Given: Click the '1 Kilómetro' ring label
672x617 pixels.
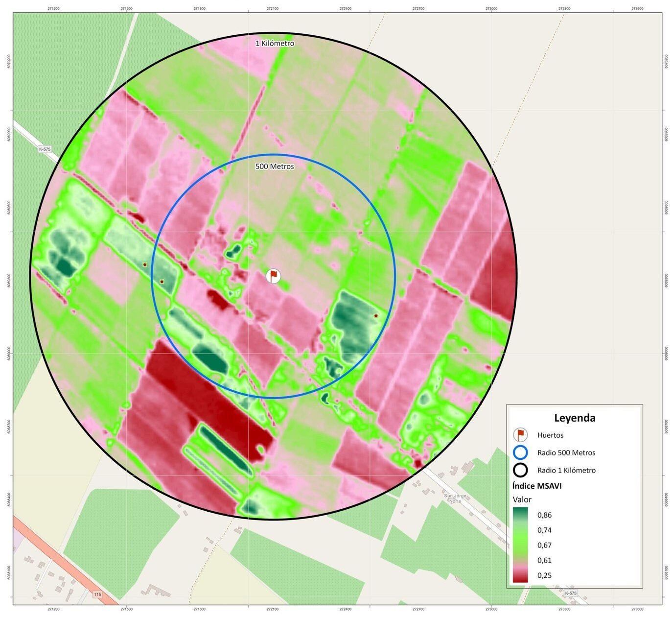Looking at the screenshot, I should pyautogui.click(x=275, y=43).
